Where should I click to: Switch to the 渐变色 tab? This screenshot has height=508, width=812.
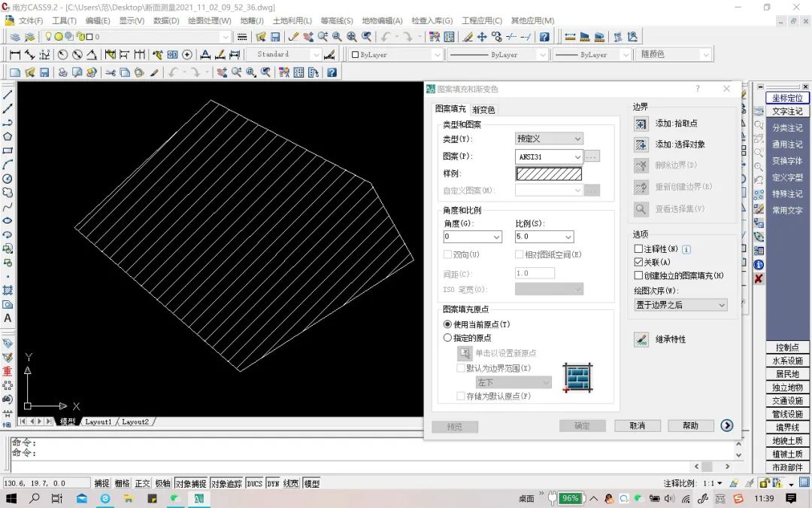pyautogui.click(x=483, y=110)
